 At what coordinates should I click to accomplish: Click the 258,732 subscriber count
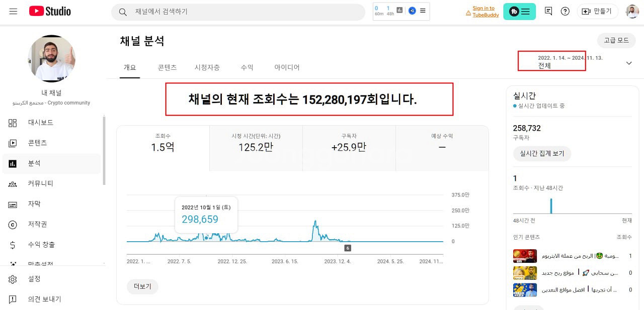527,129
